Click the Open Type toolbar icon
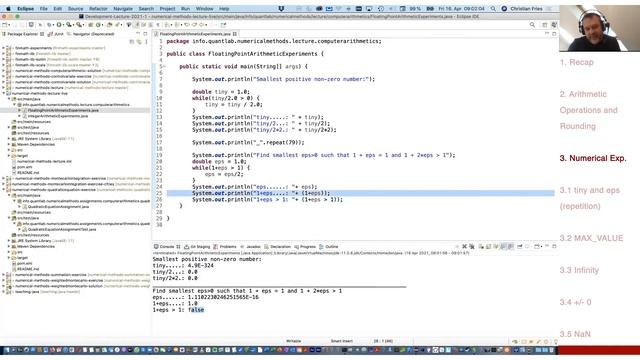This screenshot has height=360, width=640. tap(109, 25)
